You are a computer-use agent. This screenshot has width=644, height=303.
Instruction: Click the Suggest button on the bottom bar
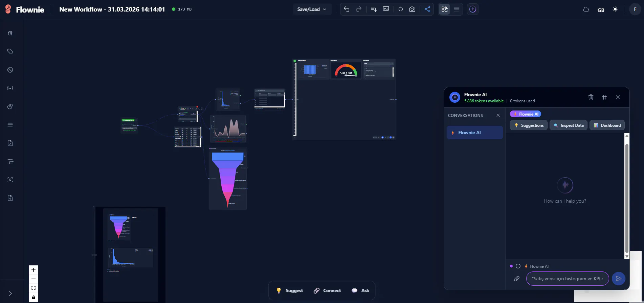pyautogui.click(x=290, y=290)
